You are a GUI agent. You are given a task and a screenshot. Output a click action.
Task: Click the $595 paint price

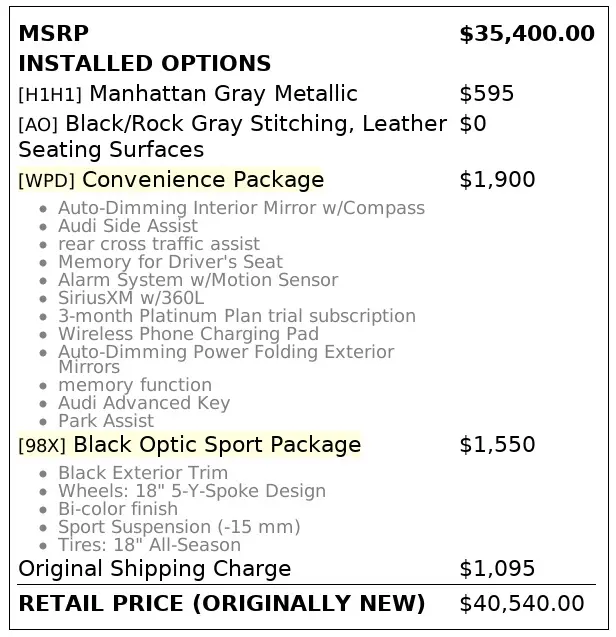[x=487, y=94]
